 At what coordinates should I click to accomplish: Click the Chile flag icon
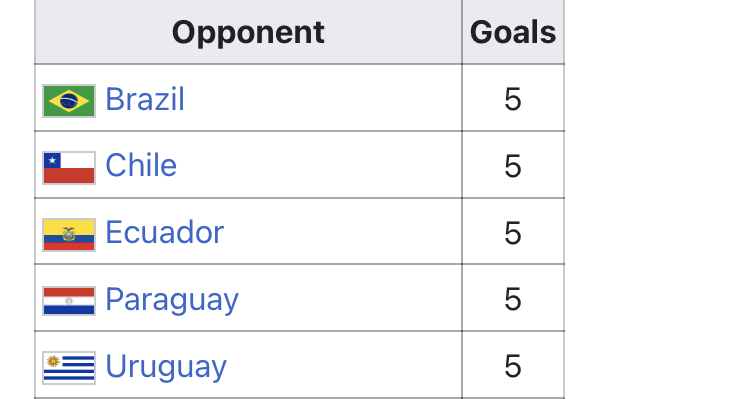click(69, 168)
